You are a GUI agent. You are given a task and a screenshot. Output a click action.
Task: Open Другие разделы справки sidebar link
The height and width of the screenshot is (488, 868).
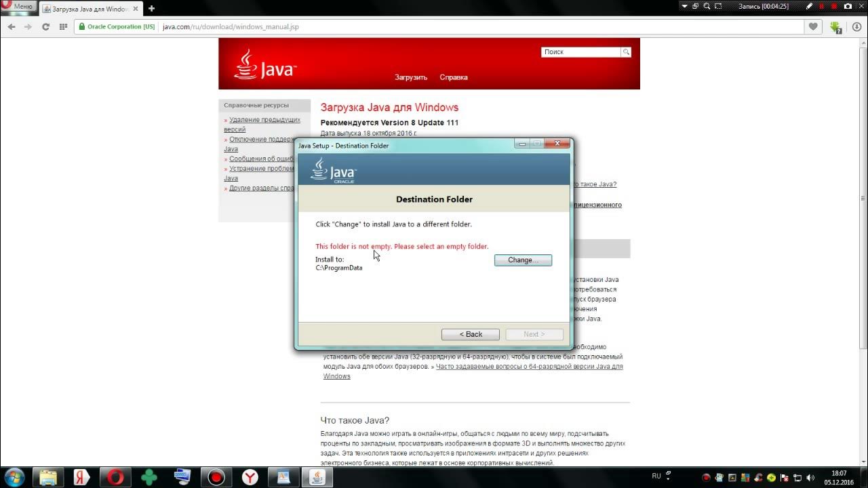(262, 188)
